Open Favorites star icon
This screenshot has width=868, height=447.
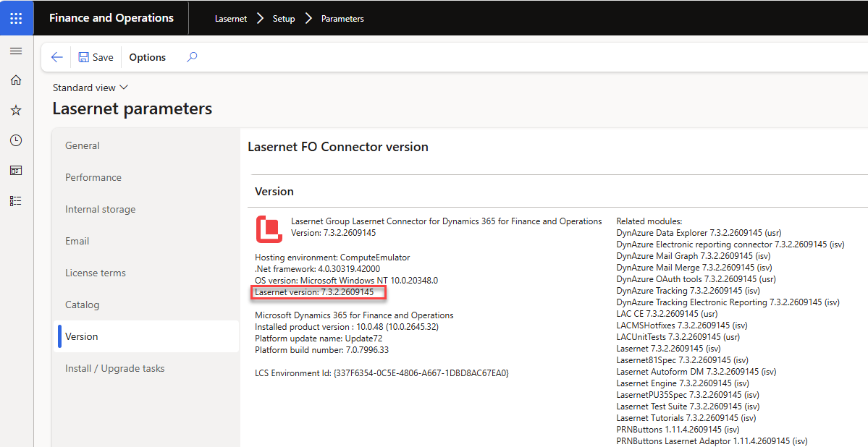click(x=16, y=110)
